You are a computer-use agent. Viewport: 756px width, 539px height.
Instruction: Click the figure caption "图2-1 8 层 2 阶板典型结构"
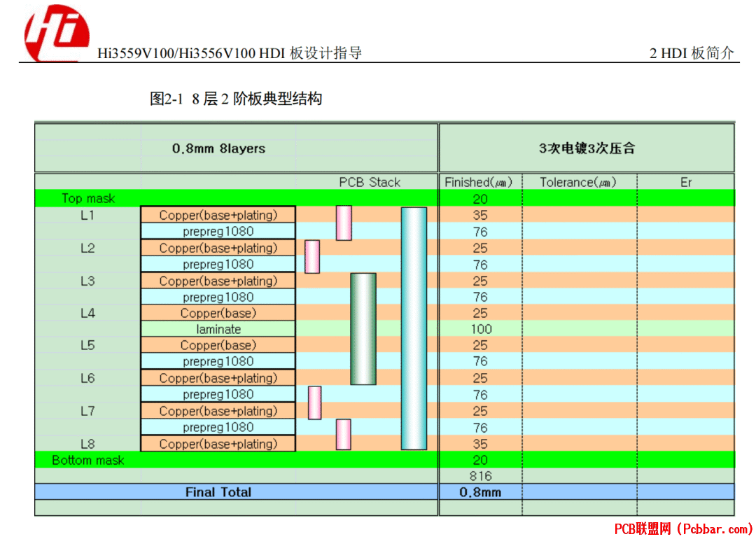[236, 99]
